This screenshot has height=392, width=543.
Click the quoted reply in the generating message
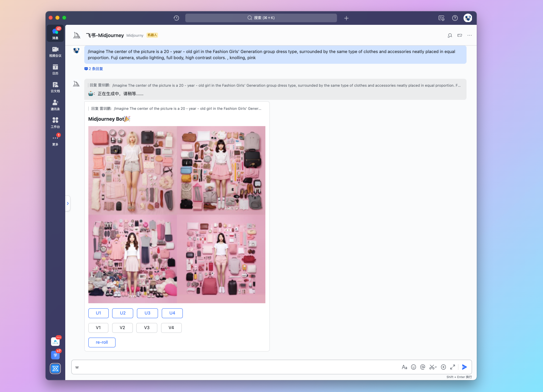(275, 85)
